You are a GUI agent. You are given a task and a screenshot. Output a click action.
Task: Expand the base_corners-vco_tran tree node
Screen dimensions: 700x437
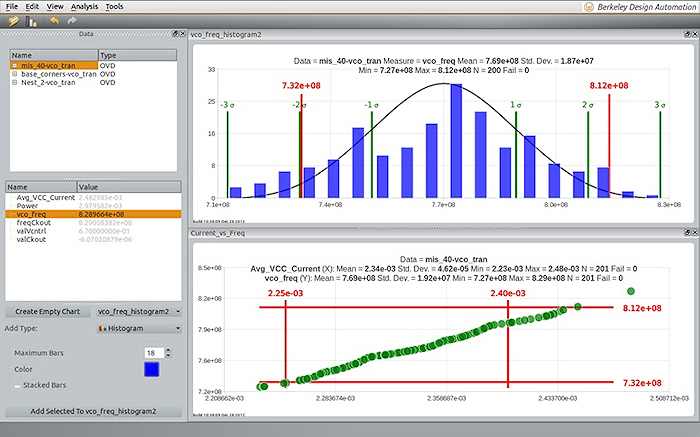(15, 74)
